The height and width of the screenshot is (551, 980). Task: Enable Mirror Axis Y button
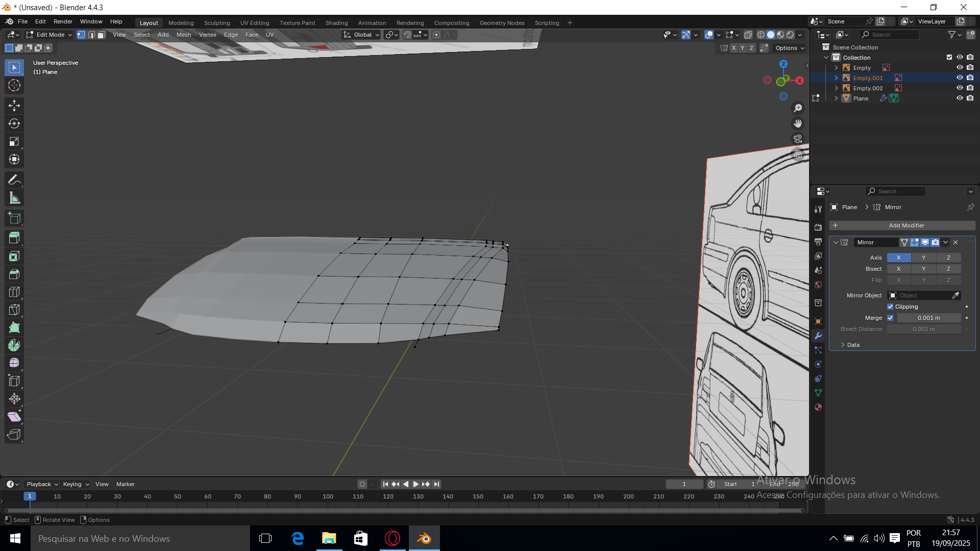[x=923, y=258]
